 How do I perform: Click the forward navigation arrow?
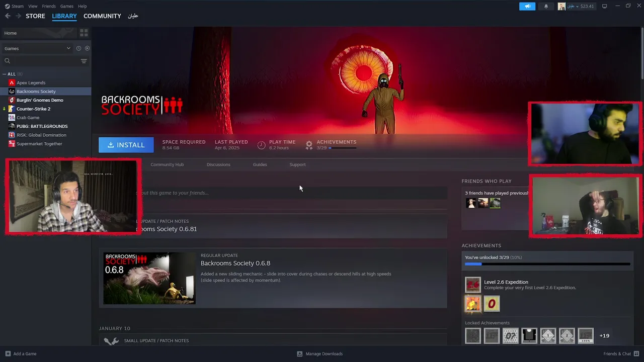[18, 16]
